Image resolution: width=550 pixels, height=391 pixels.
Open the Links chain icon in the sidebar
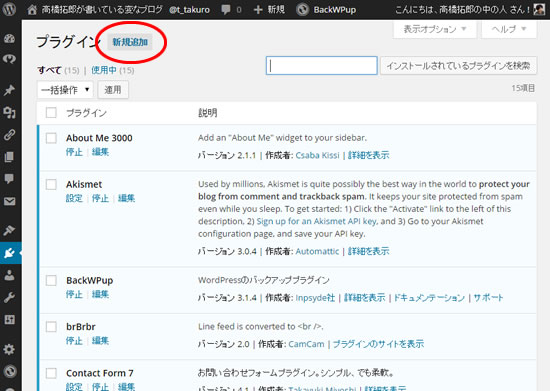(9, 134)
